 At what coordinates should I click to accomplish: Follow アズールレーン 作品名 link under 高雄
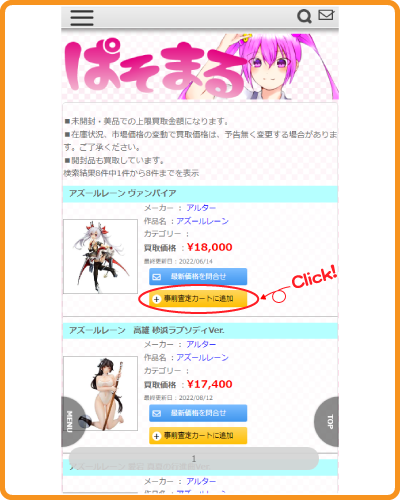tap(202, 358)
